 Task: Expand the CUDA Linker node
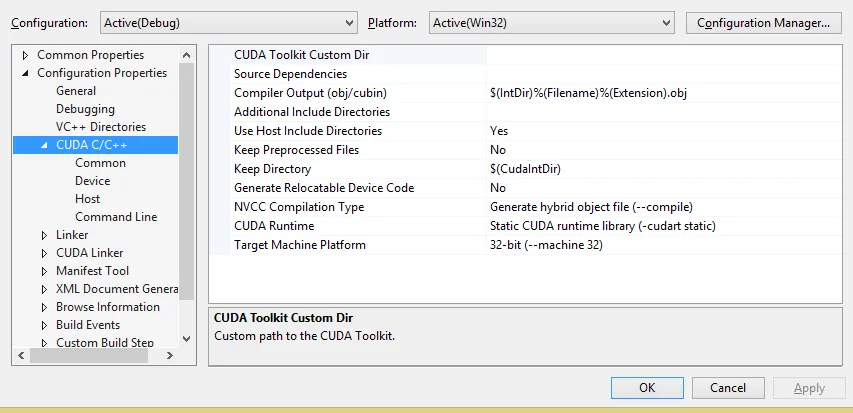45,253
